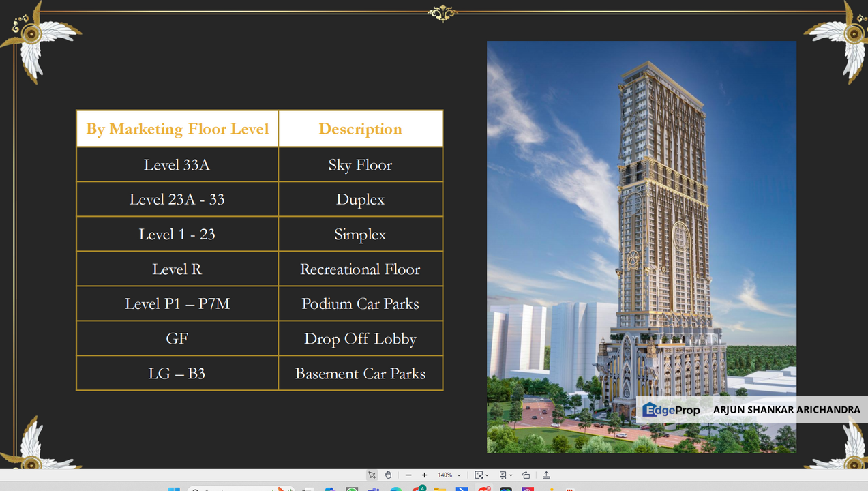This screenshot has width=868, height=491.
Task: Expand the page display mode dropdown
Action: (x=505, y=475)
